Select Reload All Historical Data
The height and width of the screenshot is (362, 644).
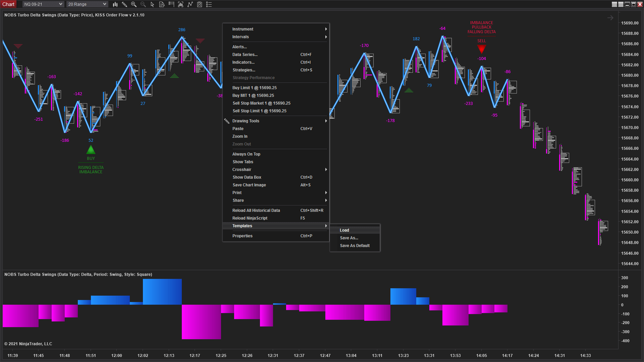point(276,210)
